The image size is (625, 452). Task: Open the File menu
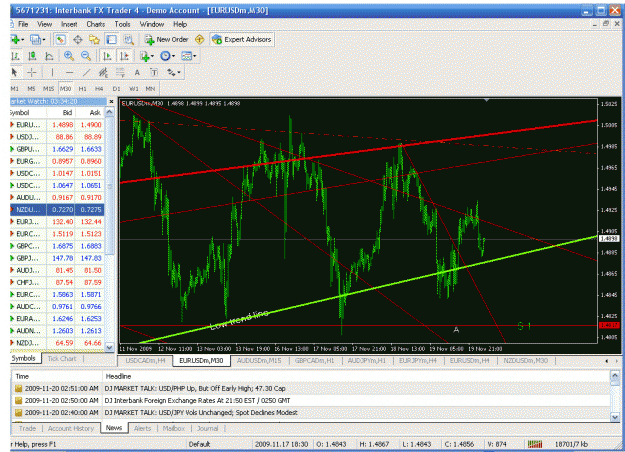coord(23,24)
